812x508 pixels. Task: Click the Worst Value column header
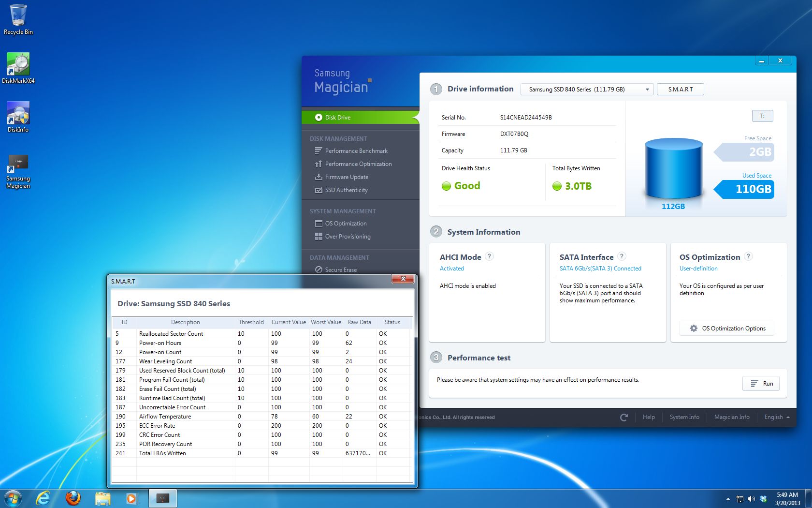click(x=326, y=322)
